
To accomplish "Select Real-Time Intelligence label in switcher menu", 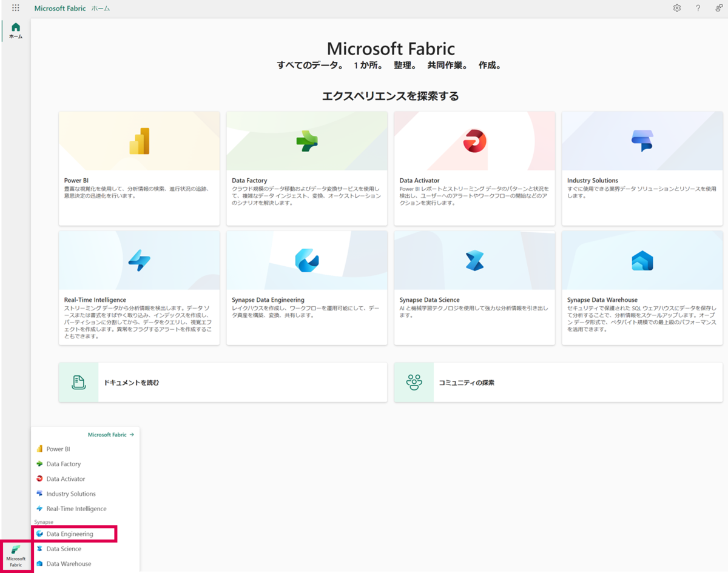I will pos(76,509).
